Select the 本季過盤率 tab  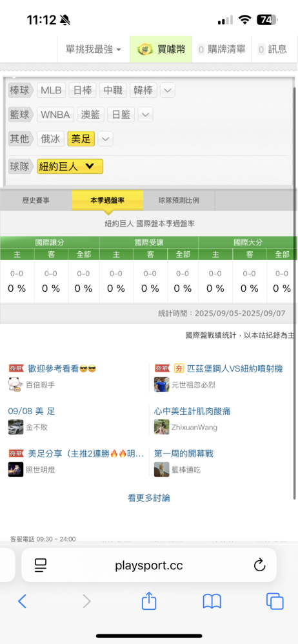[108, 201]
